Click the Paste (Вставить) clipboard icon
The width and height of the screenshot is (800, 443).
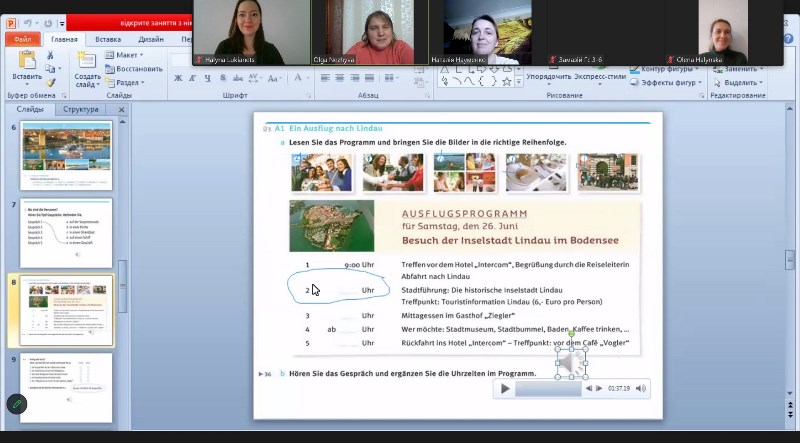26,62
